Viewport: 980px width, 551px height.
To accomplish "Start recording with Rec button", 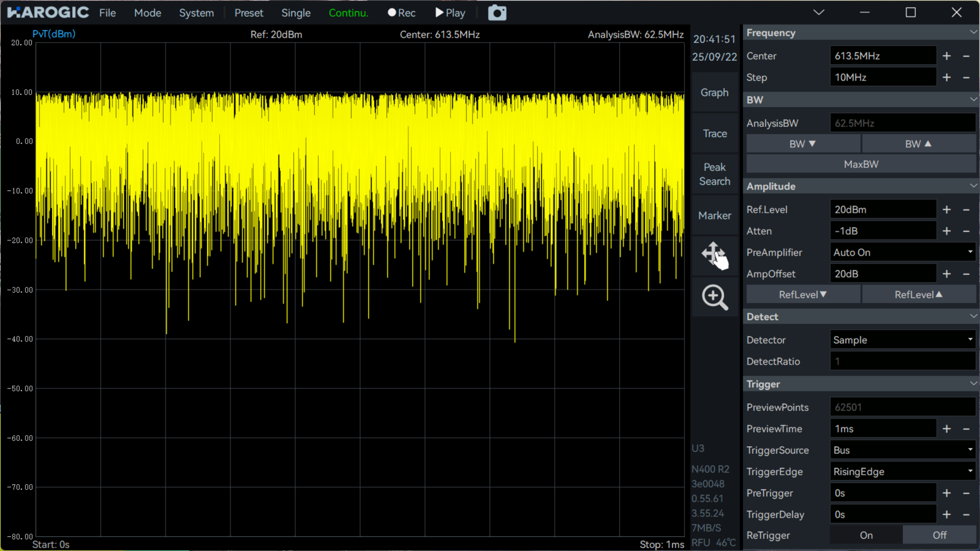I will (401, 13).
